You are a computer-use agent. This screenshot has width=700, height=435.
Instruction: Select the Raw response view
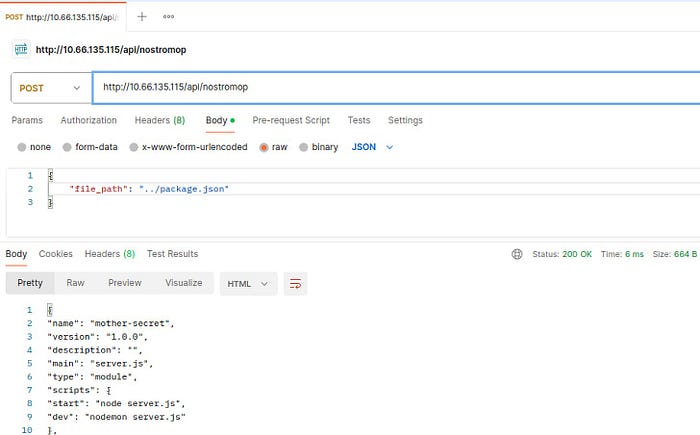[x=75, y=283]
